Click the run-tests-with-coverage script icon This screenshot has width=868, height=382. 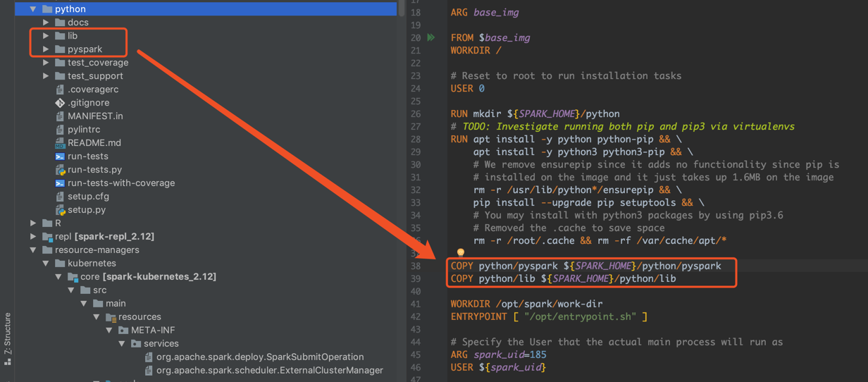[60, 183]
